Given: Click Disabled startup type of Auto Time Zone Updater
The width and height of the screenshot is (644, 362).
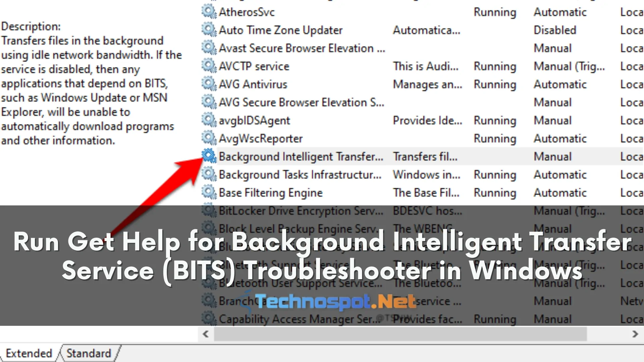Looking at the screenshot, I should pyautogui.click(x=555, y=31).
